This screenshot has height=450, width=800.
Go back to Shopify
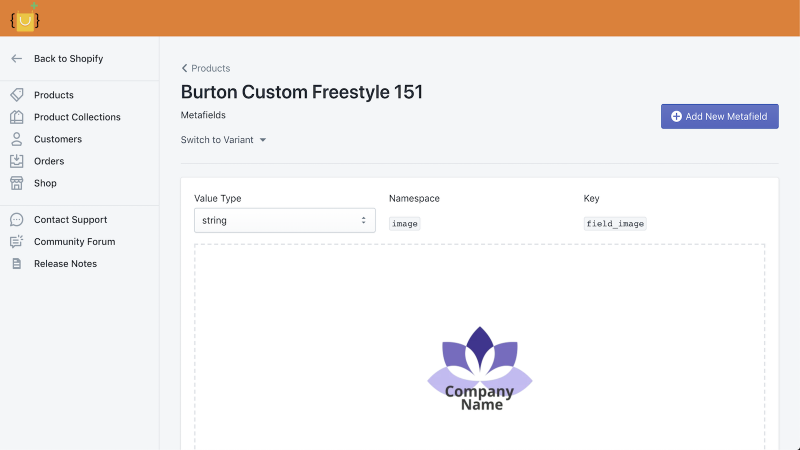[x=68, y=59]
